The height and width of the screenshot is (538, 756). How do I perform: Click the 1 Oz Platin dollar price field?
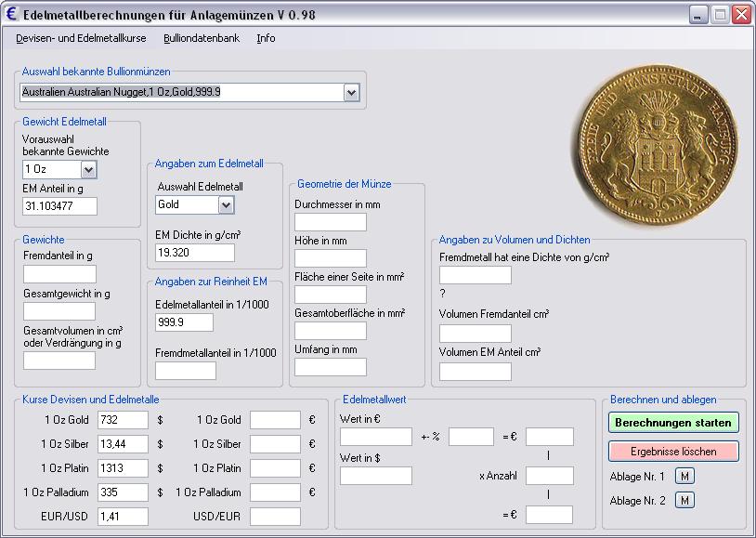pos(123,468)
